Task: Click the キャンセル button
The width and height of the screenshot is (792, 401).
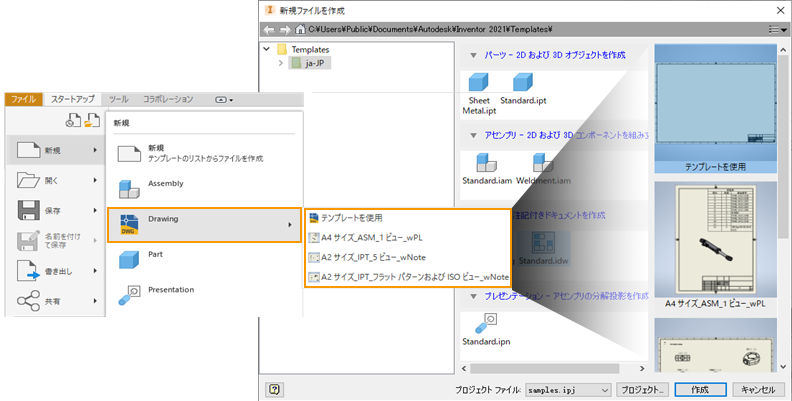Action: click(758, 389)
